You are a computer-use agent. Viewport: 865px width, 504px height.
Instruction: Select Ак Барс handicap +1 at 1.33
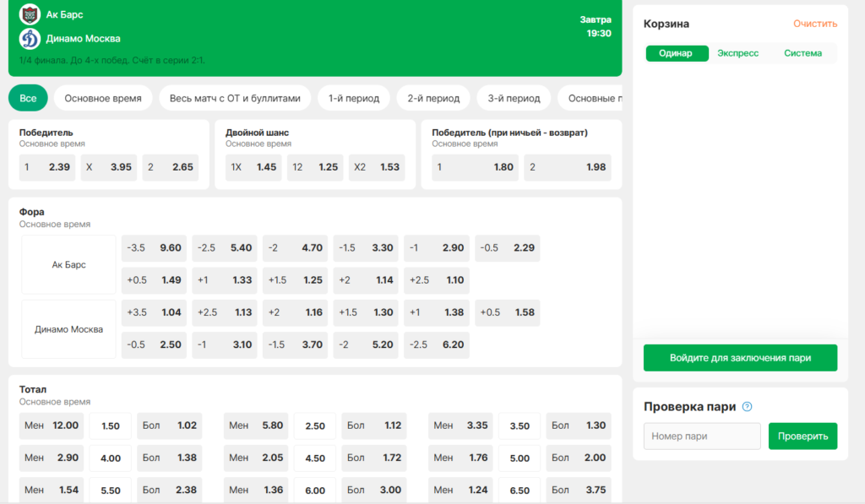pyautogui.click(x=225, y=280)
